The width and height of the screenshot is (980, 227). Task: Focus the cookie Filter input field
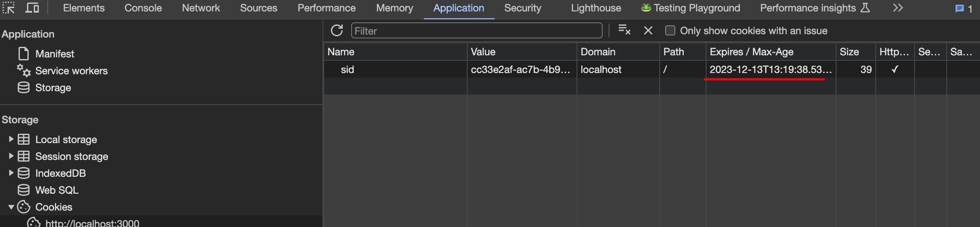pos(476,30)
